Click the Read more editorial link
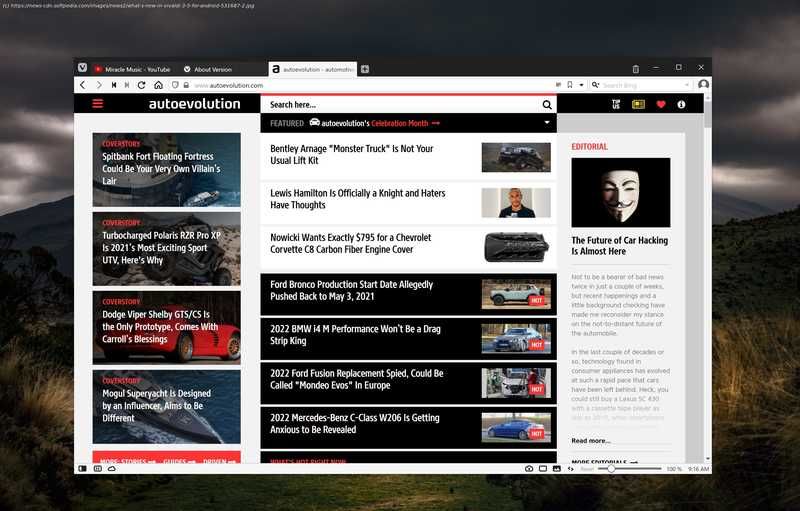Screen dimensions: 800x511 590,440
